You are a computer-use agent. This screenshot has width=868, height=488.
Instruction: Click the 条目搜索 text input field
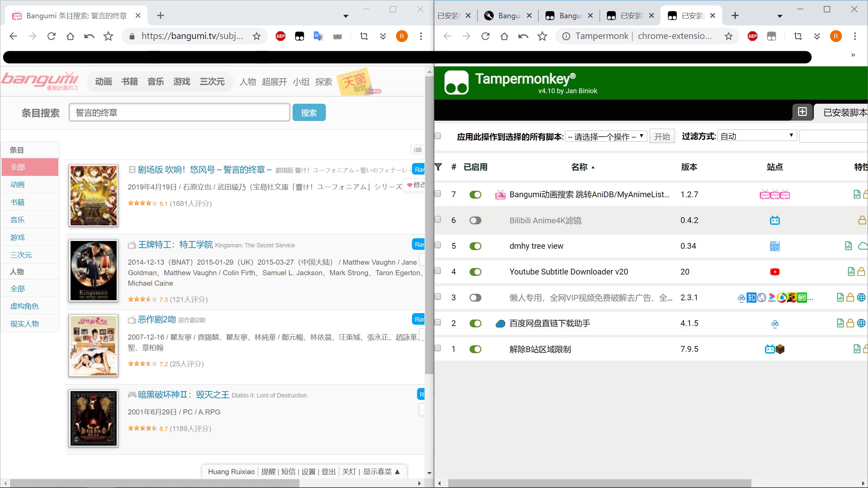click(179, 113)
